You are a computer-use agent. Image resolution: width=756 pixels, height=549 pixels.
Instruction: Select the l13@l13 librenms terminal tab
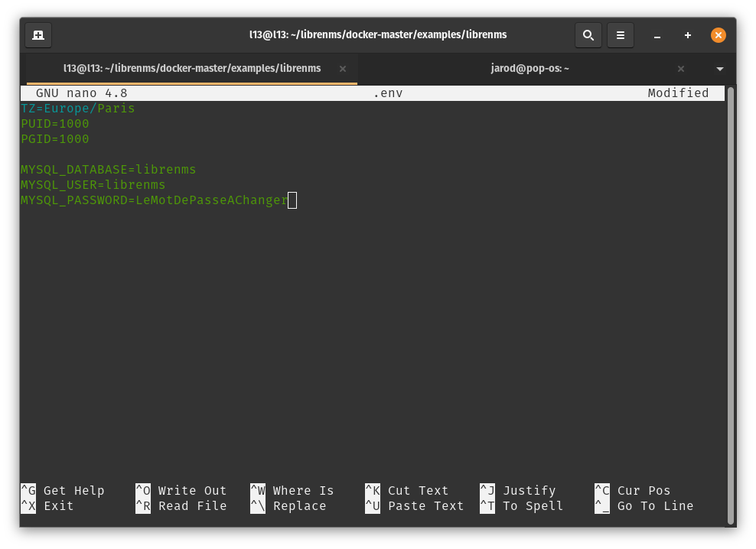click(192, 69)
